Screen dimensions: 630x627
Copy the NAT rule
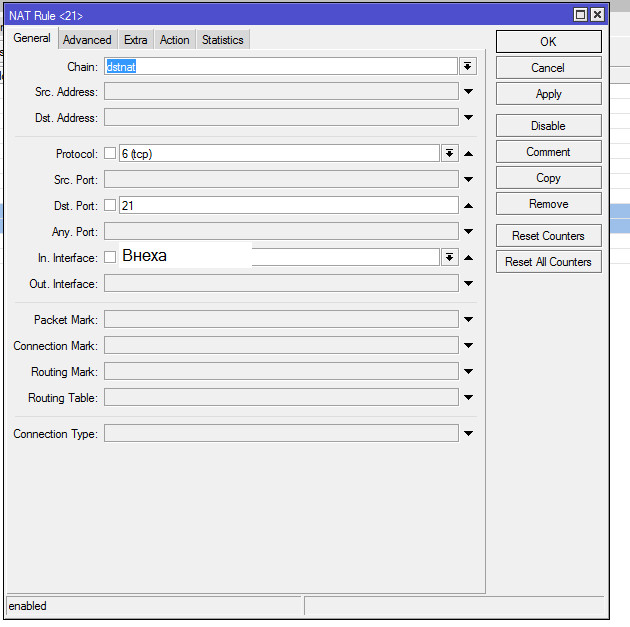click(x=548, y=178)
